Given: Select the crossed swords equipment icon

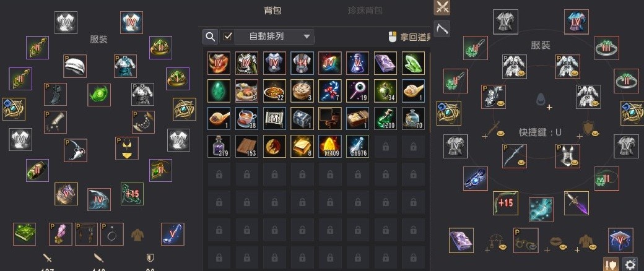Looking at the screenshot, I should [442, 7].
